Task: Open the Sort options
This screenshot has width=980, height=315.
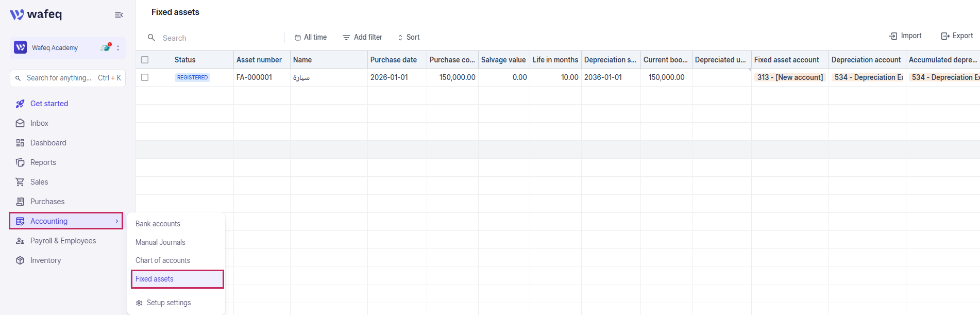Action: 409,37
